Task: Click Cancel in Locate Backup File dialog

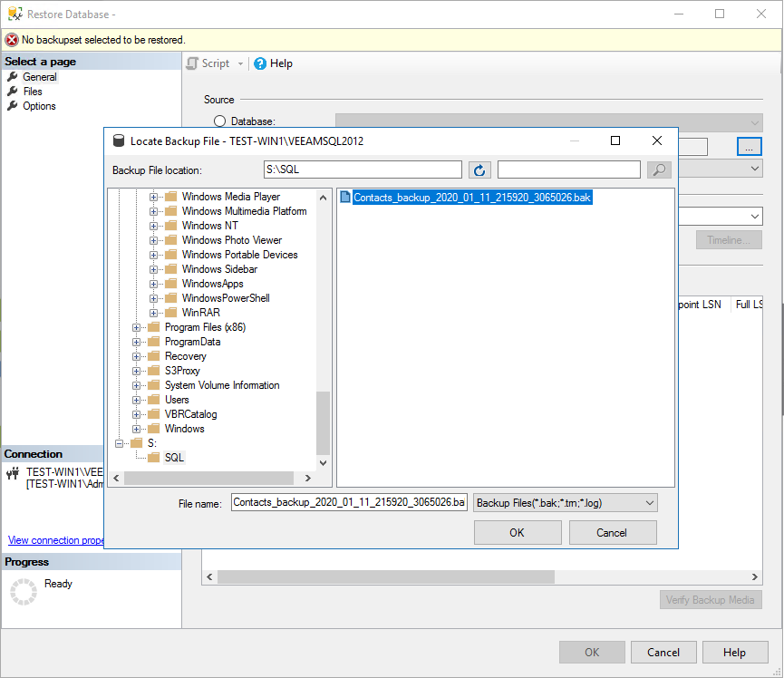Action: pyautogui.click(x=613, y=532)
